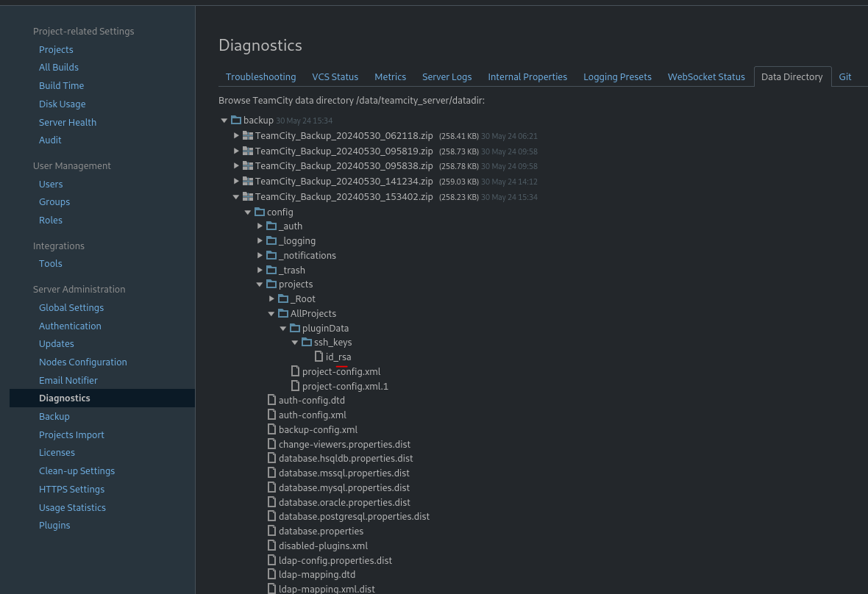Open database.hsqldb.properties.dist file
The image size is (868, 594).
[346, 458]
